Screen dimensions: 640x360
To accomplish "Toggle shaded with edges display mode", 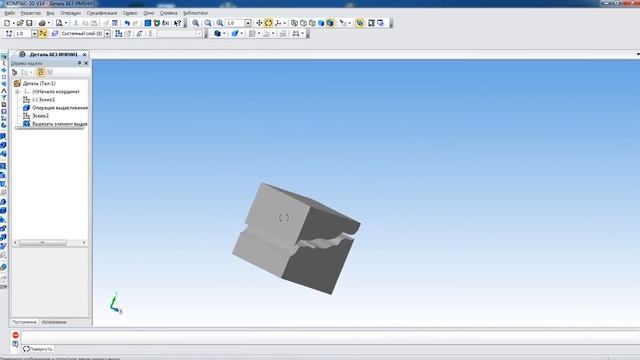I will (330, 23).
